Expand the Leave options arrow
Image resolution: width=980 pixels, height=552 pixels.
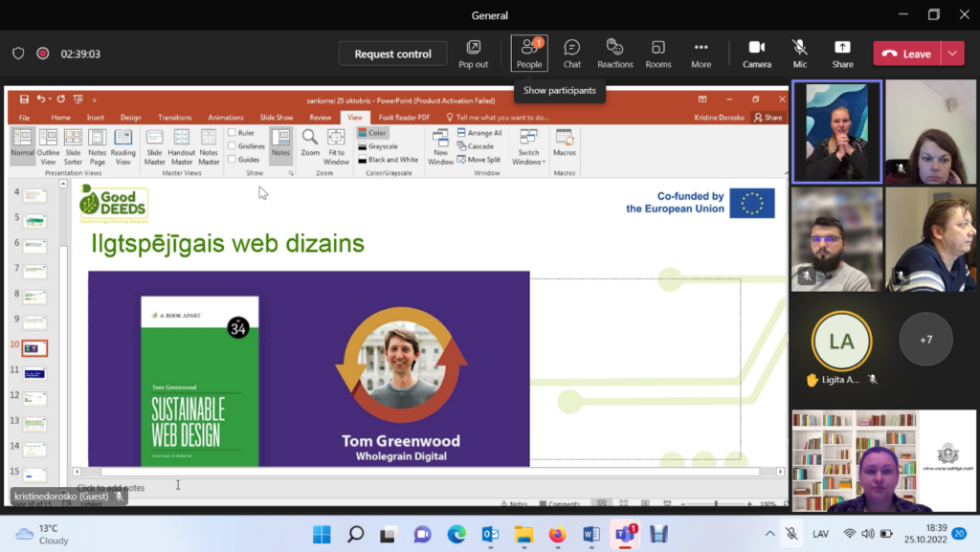pos(952,54)
